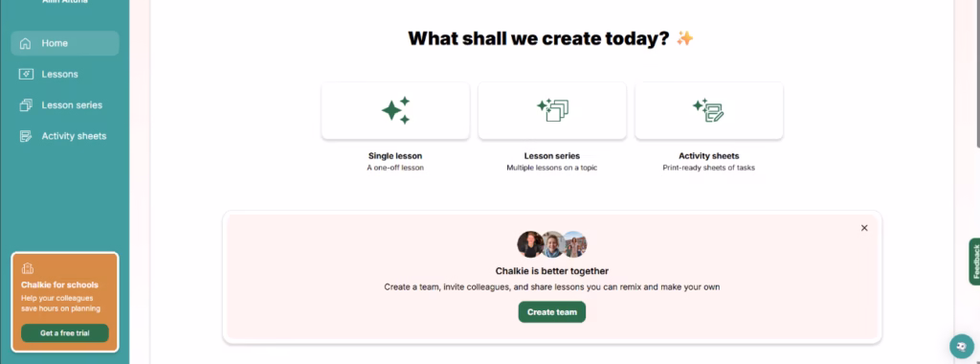Screen dimensions: 980x364
Task: Click the school building icon in promo card
Action: (x=27, y=268)
